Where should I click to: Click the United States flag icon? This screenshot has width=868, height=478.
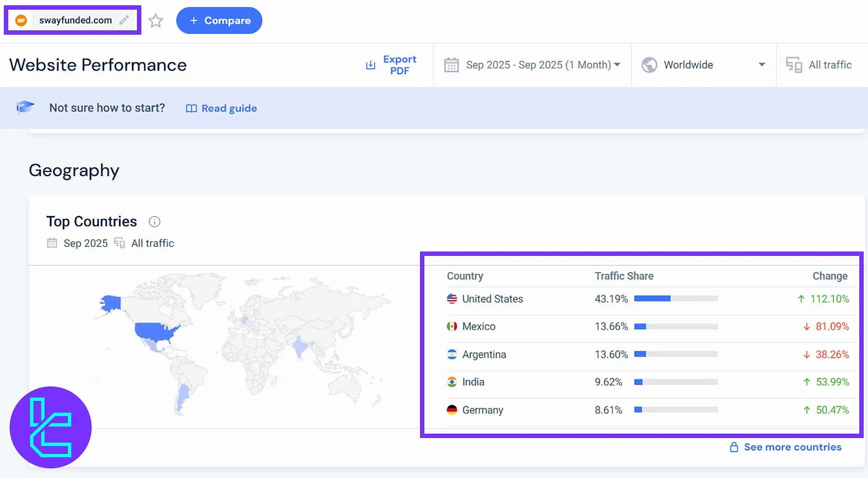point(451,298)
